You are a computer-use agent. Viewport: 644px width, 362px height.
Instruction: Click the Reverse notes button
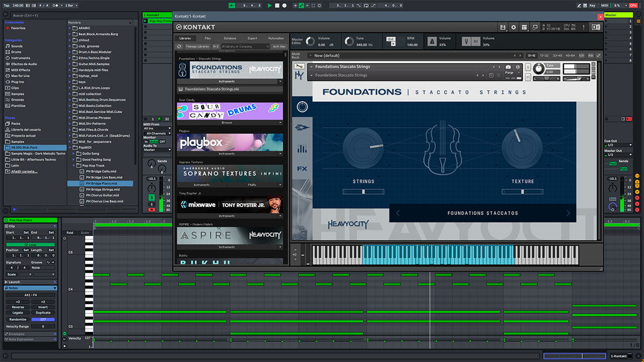[18, 307]
